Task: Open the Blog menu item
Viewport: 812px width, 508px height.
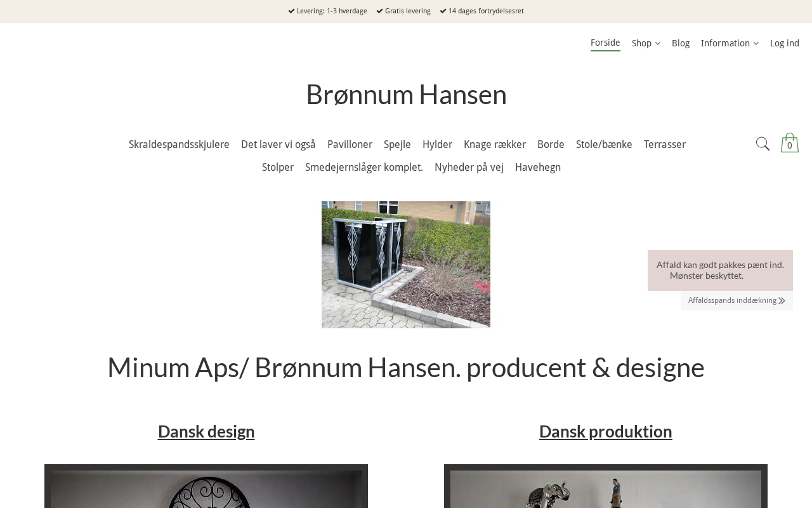Action: pos(681,43)
